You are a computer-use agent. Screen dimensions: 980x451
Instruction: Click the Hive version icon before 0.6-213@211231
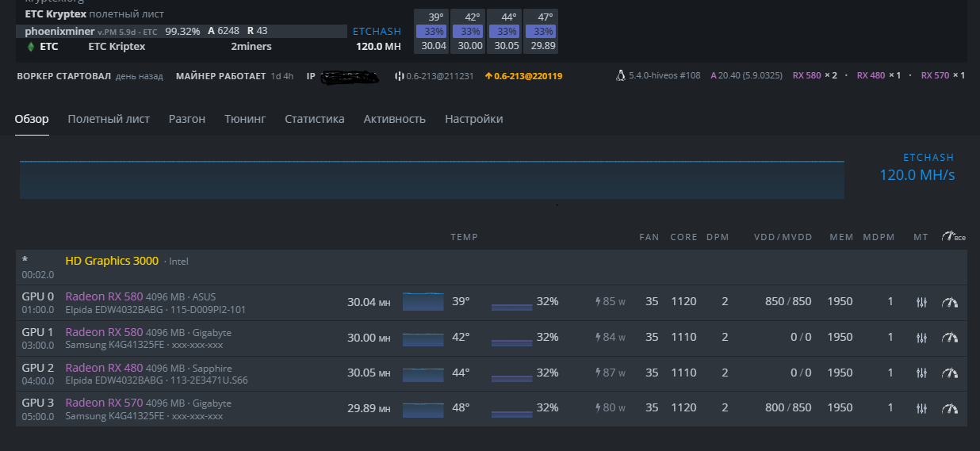click(x=399, y=76)
